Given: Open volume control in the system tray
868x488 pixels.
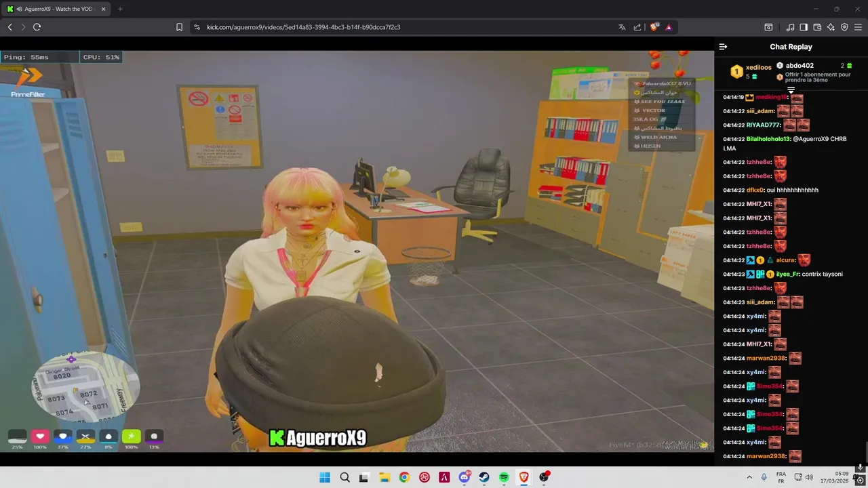Looking at the screenshot, I should pos(809,477).
